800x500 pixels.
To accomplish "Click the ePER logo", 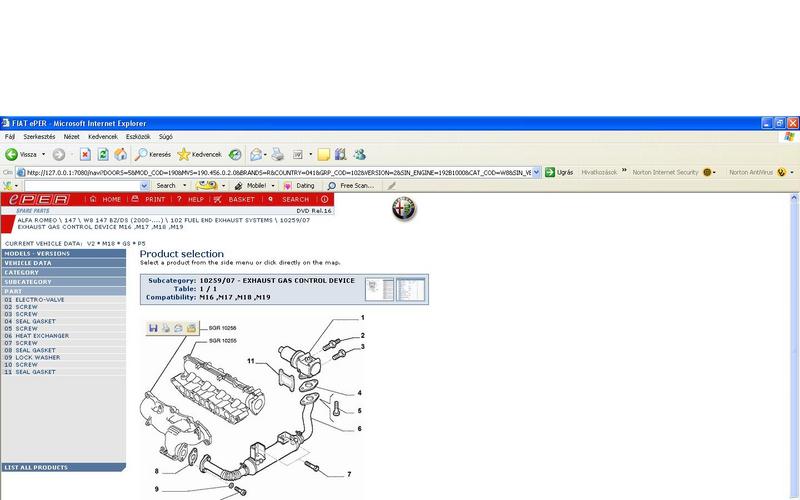I will [39, 199].
